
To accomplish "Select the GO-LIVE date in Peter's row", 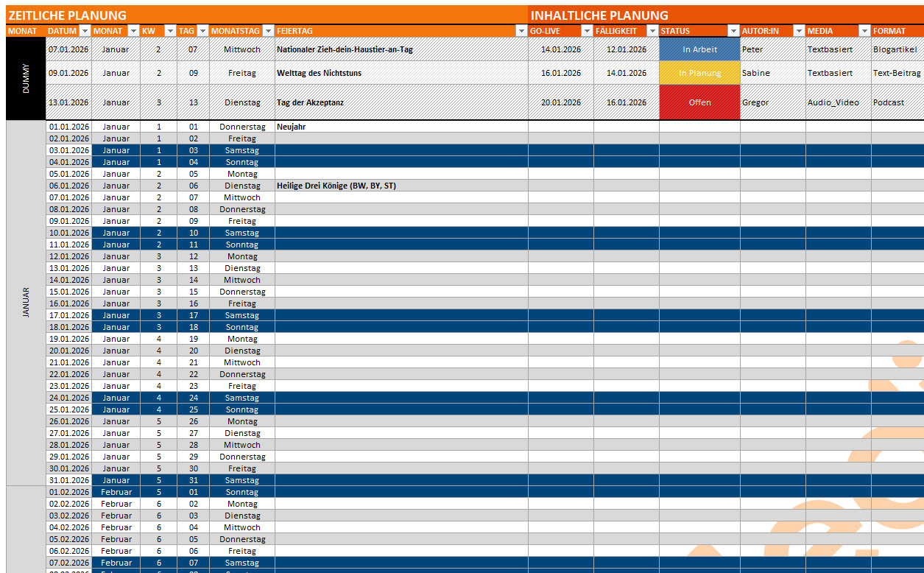I will pyautogui.click(x=561, y=49).
